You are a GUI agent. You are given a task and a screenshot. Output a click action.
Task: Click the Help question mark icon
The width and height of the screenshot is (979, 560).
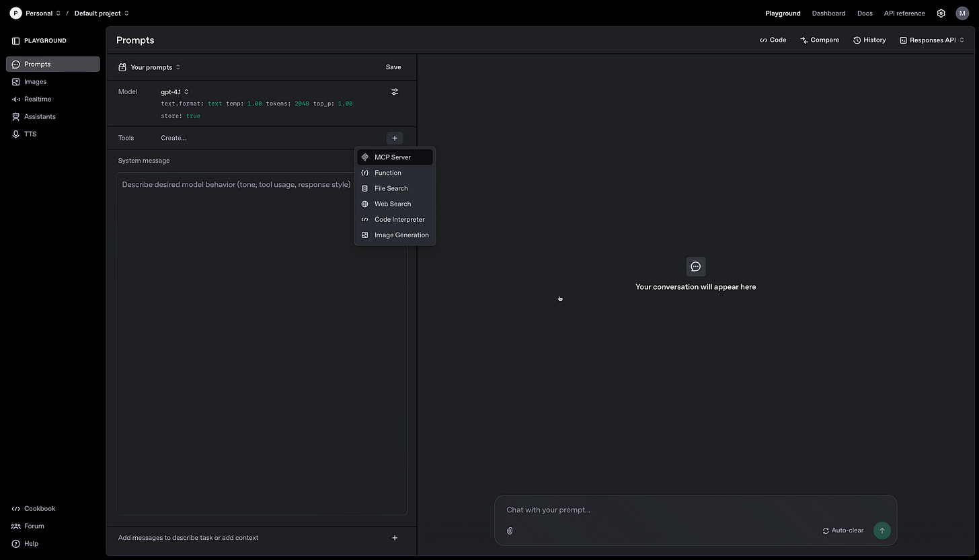(x=16, y=544)
